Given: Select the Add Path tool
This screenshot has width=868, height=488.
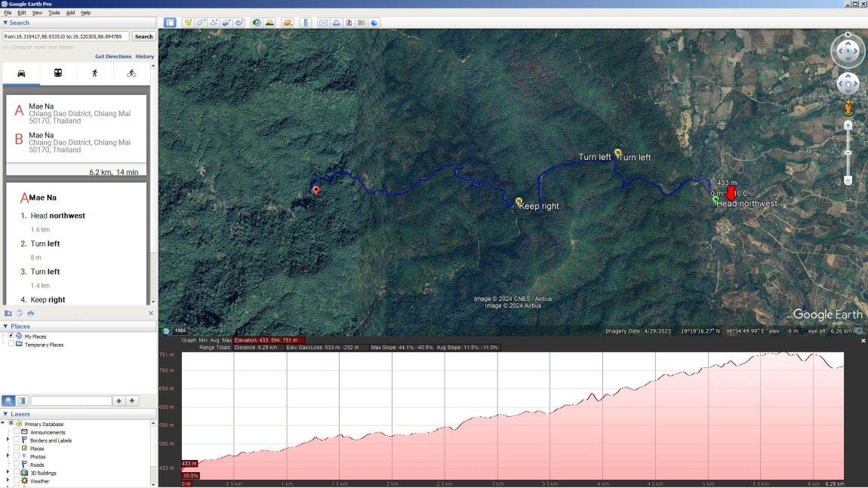Looking at the screenshot, I should click(214, 23).
